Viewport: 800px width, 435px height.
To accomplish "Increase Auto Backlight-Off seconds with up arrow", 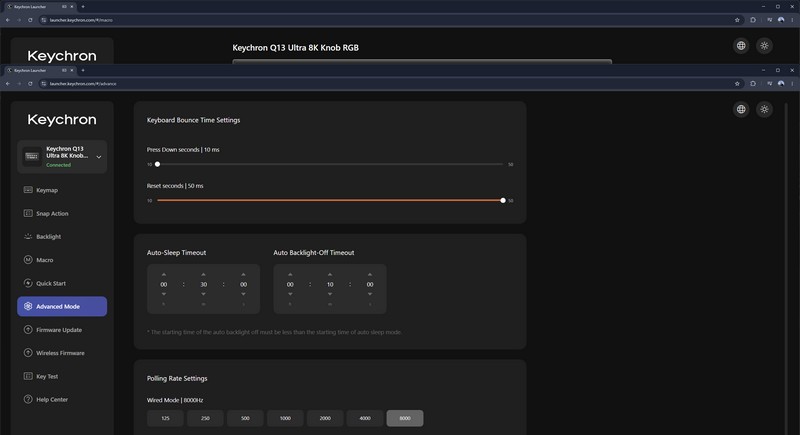I will tap(370, 274).
